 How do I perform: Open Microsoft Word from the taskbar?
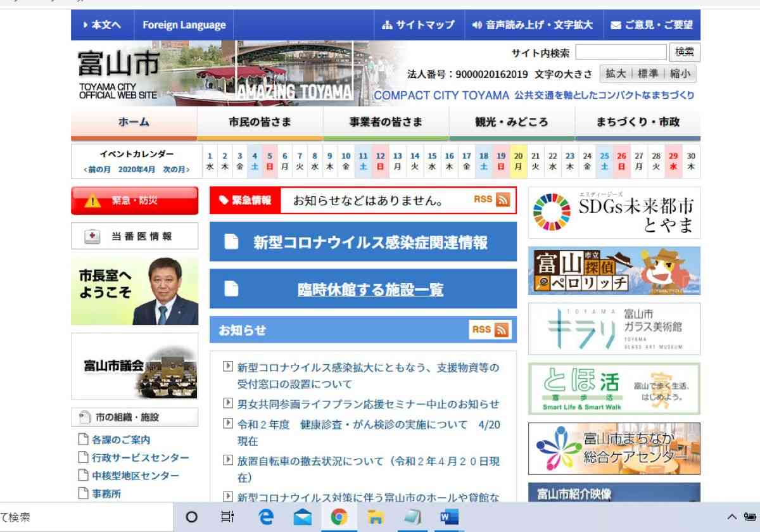[x=449, y=517]
